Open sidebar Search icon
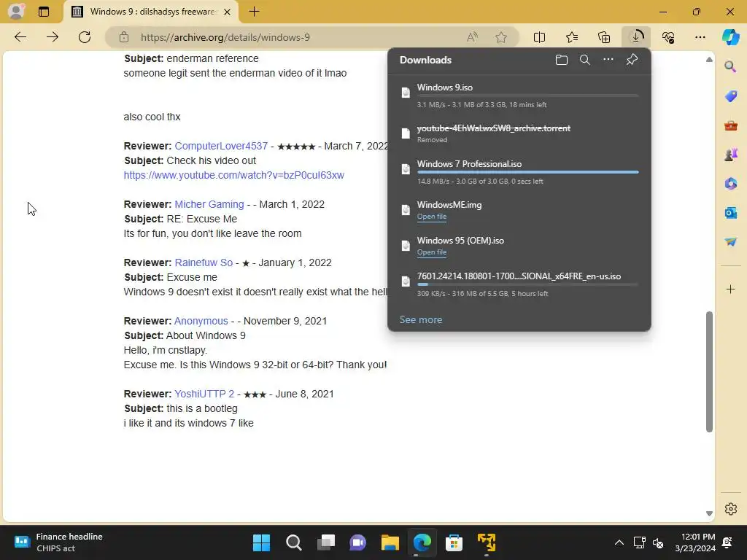Viewport: 747px width, 560px height. tap(730, 66)
